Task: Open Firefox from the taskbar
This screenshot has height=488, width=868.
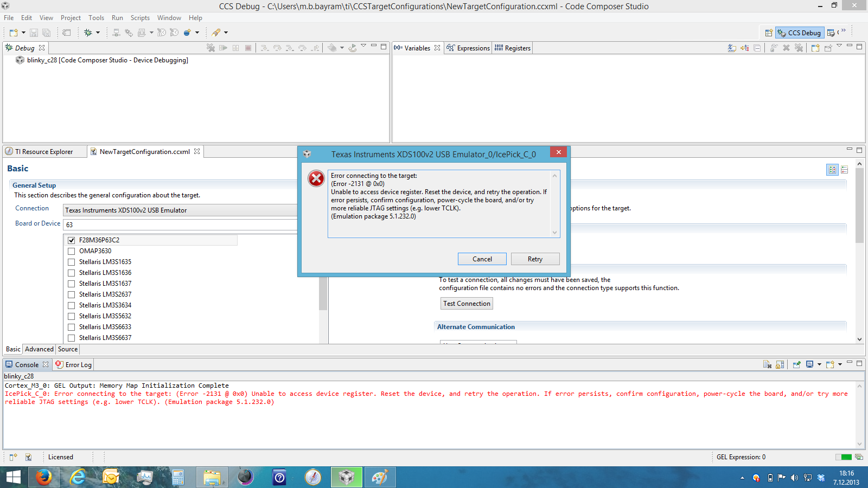Action: [44, 477]
